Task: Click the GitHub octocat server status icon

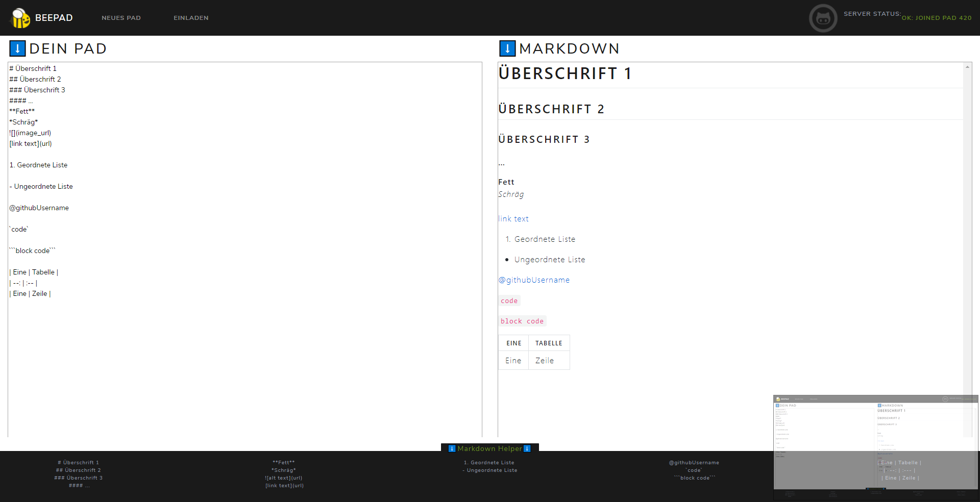Action: pos(822,18)
